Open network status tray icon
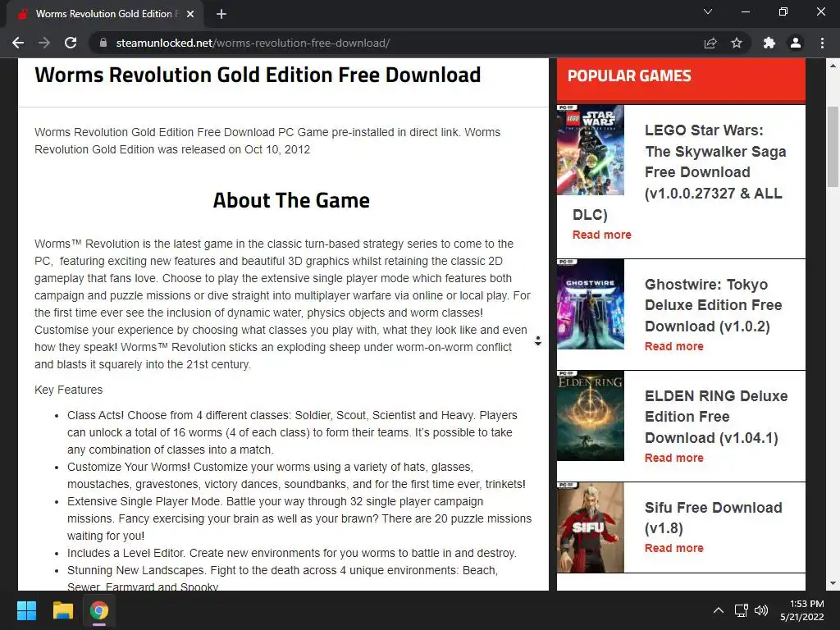Viewport: 840px width, 630px height. pos(742,610)
